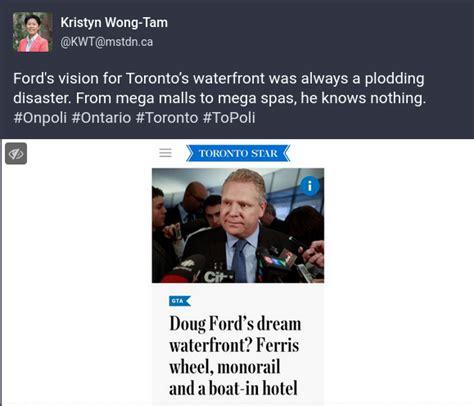Click the 'boat-in hotel' line of the headline
Viewport: 474px width, 406px height.
point(233,389)
